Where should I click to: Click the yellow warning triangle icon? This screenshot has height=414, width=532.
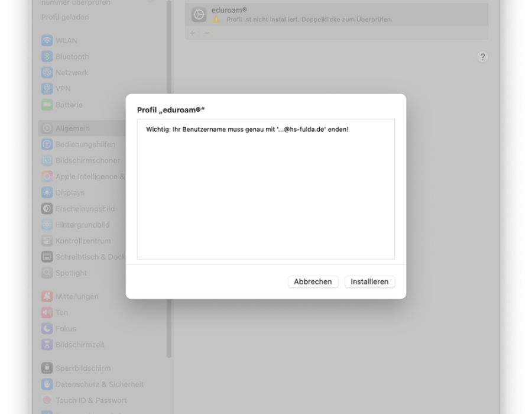pos(216,20)
